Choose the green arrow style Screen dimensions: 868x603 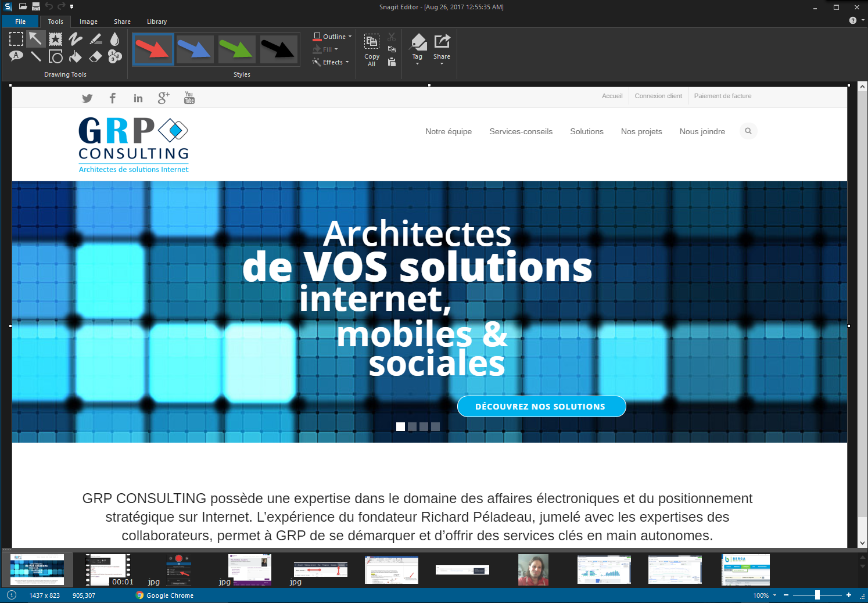(x=236, y=49)
